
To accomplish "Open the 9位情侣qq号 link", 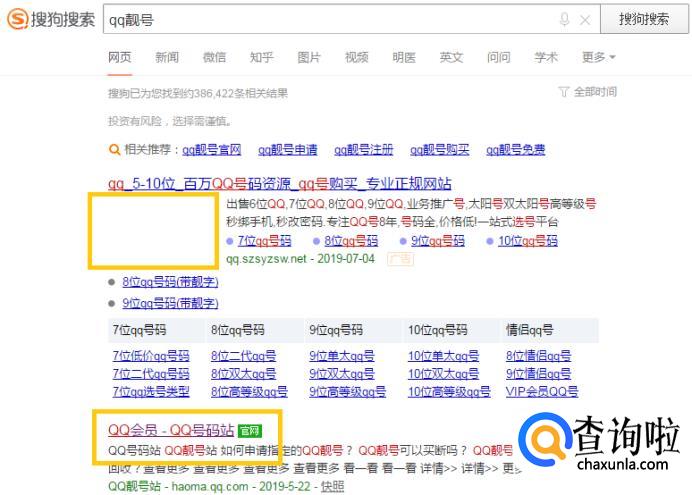I will click(538, 374).
